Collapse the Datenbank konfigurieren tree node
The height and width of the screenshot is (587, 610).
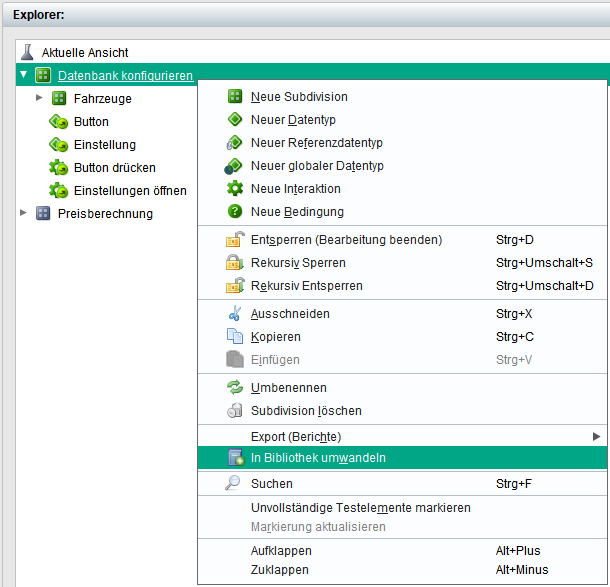[23, 74]
